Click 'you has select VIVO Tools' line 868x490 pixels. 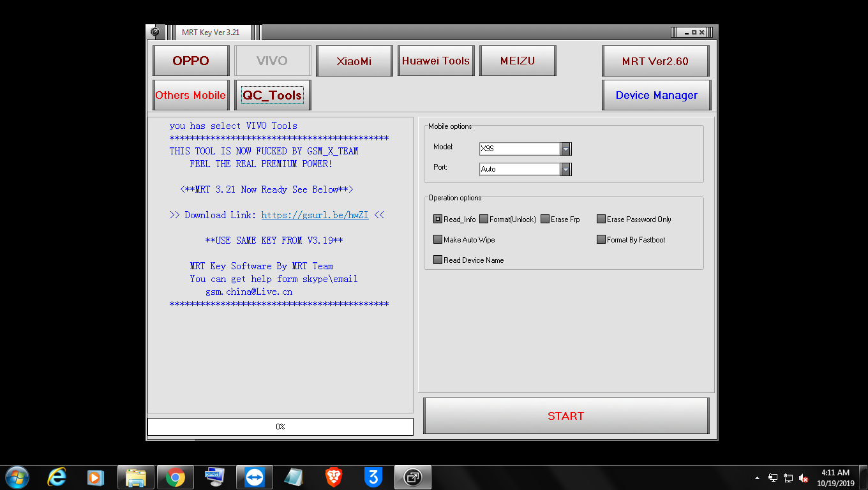(234, 126)
